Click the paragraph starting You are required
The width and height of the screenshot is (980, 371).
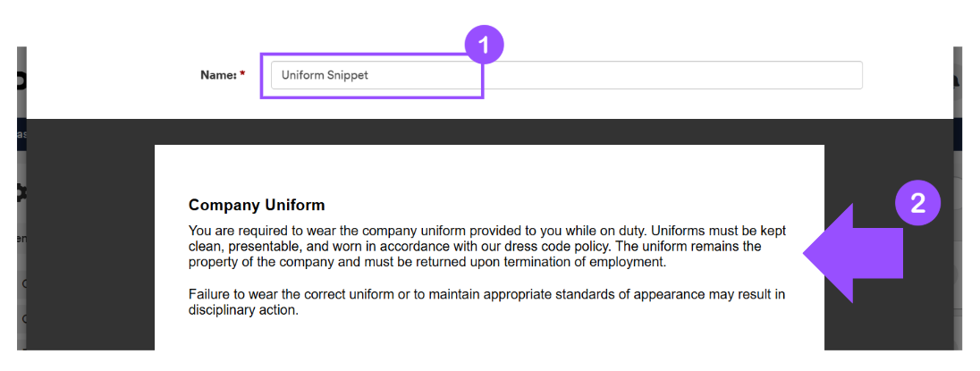pos(487,246)
